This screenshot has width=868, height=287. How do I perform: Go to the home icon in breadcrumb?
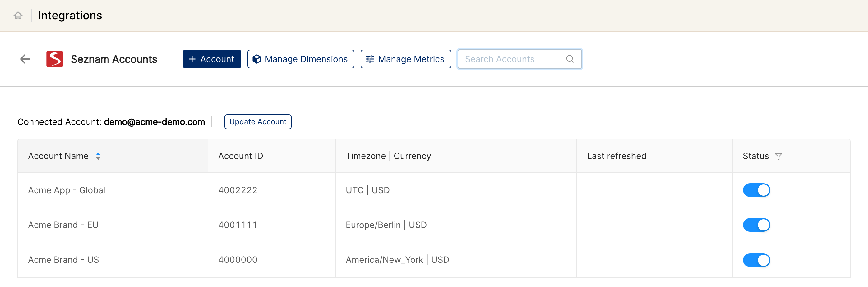click(18, 16)
